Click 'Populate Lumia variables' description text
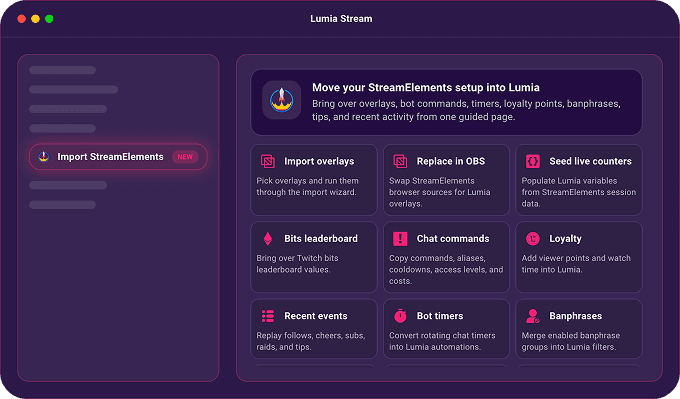The width and height of the screenshot is (680, 399). (579, 192)
